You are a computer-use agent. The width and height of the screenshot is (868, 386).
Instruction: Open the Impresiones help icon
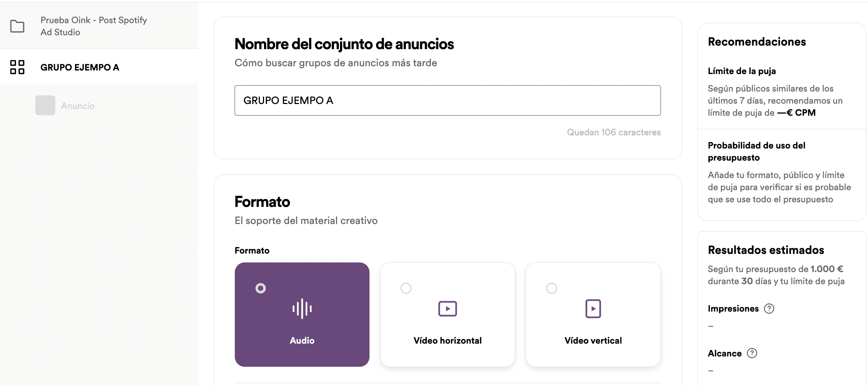click(x=769, y=308)
